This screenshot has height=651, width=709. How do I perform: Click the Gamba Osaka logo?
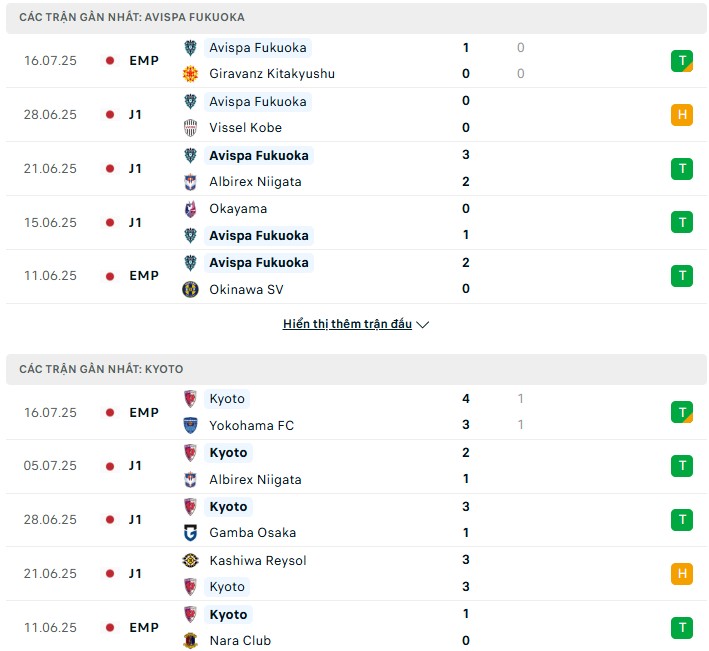(190, 533)
